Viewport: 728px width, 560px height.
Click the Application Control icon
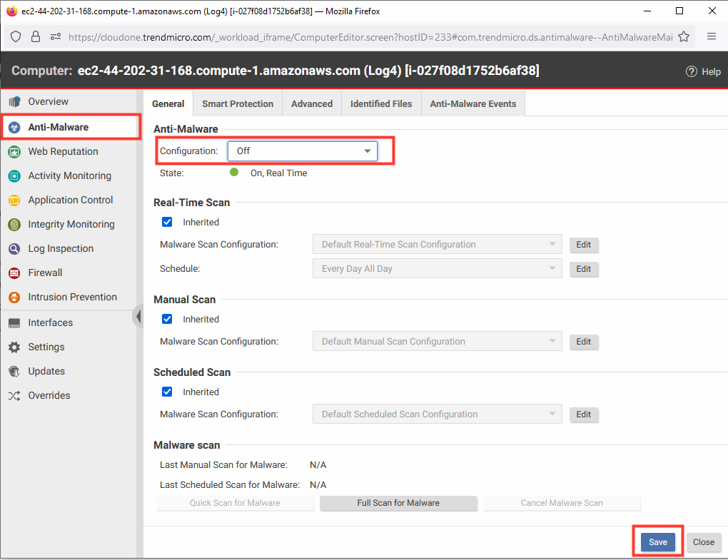14,200
